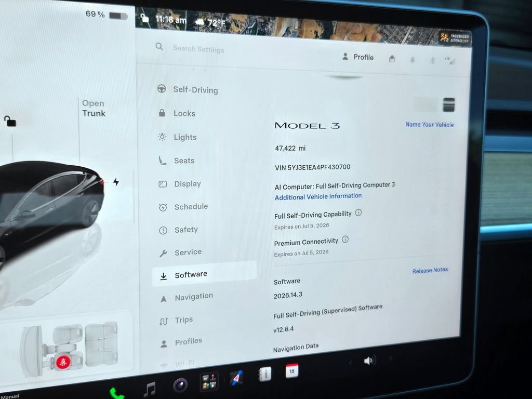Open the Dashcam camera app
Image resolution: width=532 pixels, height=399 pixels.
[x=180, y=385]
